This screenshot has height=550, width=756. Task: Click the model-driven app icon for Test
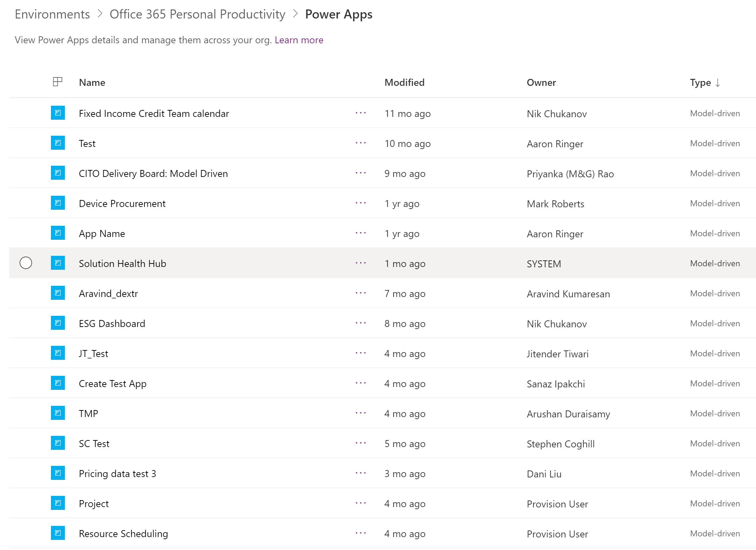[x=57, y=143]
